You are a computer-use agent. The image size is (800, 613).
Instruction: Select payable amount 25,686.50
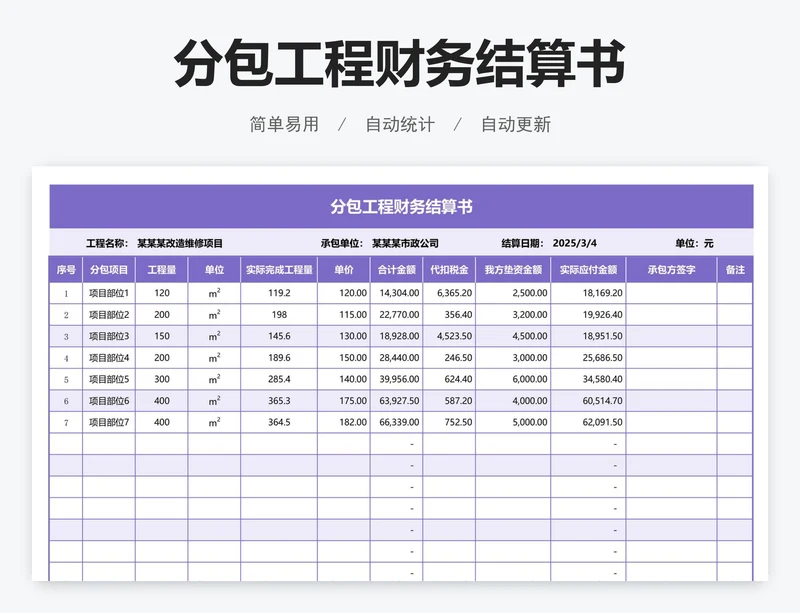(x=603, y=358)
